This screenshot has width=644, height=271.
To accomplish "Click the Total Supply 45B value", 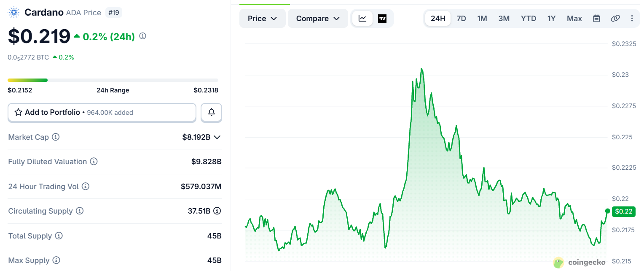I will 215,236.
